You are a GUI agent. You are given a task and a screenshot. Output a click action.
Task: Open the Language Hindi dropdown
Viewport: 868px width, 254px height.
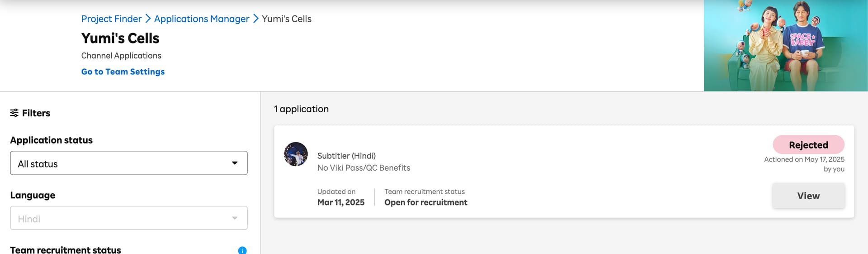point(129,218)
